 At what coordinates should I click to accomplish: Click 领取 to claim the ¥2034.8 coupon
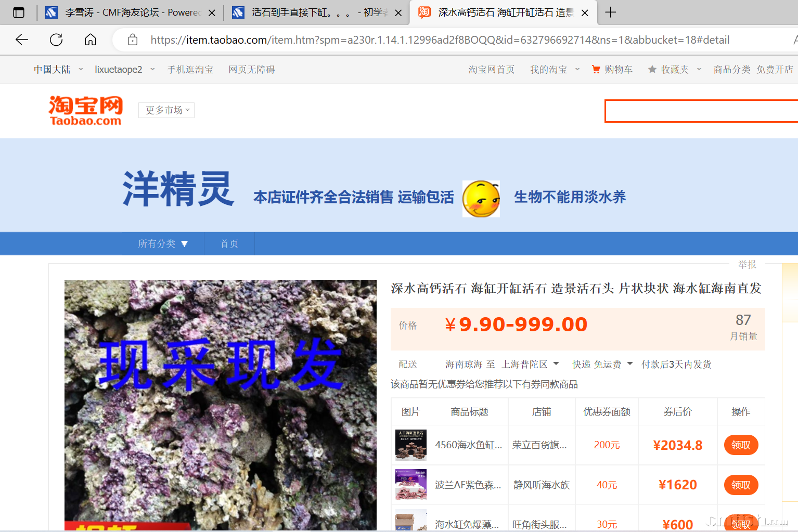tap(741, 445)
